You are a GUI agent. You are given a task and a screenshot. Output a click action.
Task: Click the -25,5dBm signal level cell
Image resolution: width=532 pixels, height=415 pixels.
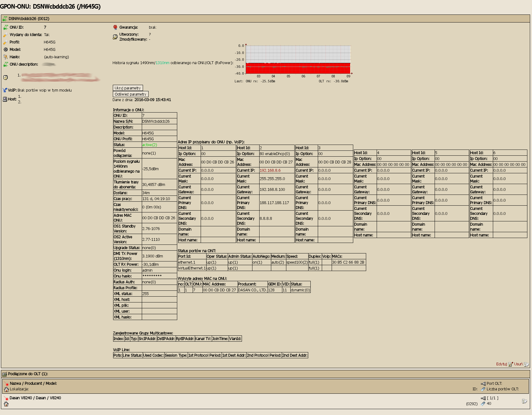(x=159, y=169)
